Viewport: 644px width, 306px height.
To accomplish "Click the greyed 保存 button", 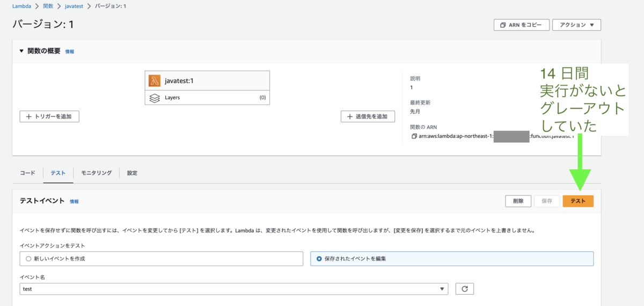I will [x=547, y=201].
